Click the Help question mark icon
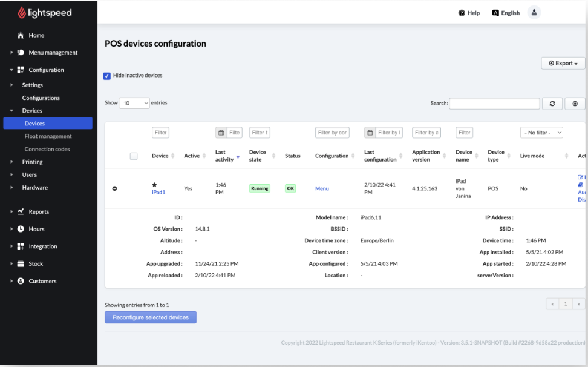Image resolution: width=588 pixels, height=367 pixels. click(462, 13)
